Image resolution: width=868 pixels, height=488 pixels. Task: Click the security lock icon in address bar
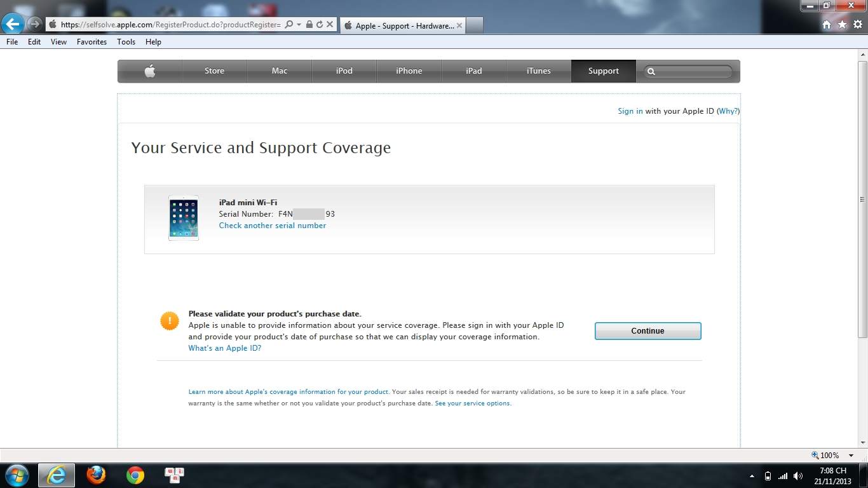coord(309,25)
